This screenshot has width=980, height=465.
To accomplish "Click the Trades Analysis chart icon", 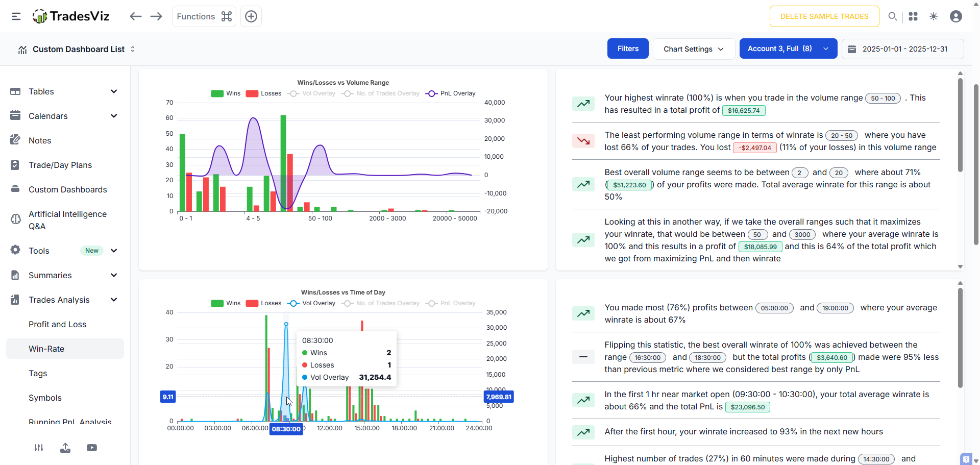I will [x=15, y=300].
